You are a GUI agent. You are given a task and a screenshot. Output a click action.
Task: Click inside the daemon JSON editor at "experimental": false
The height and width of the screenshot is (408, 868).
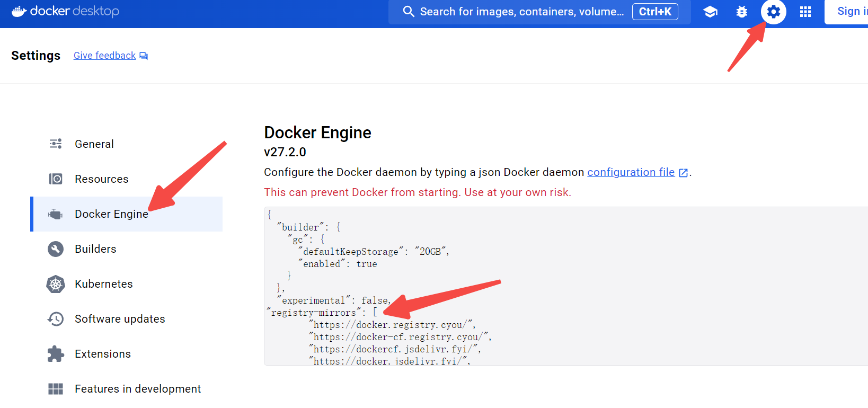(x=333, y=300)
